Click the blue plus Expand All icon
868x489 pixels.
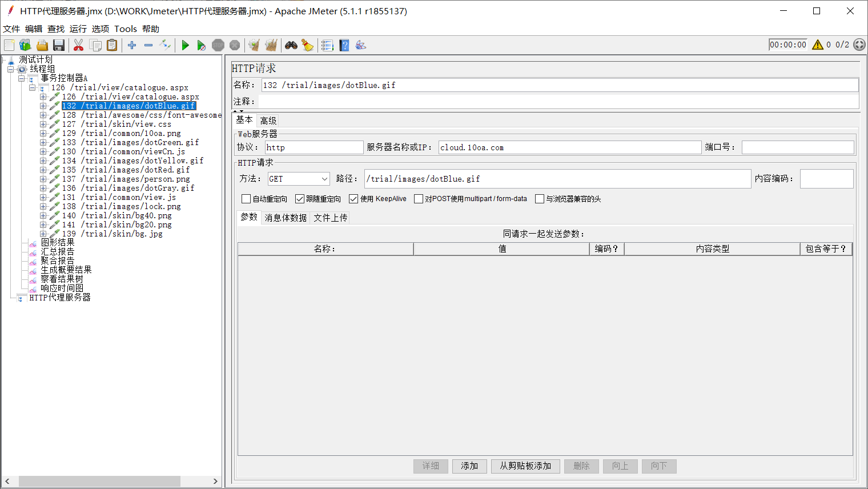click(x=132, y=45)
